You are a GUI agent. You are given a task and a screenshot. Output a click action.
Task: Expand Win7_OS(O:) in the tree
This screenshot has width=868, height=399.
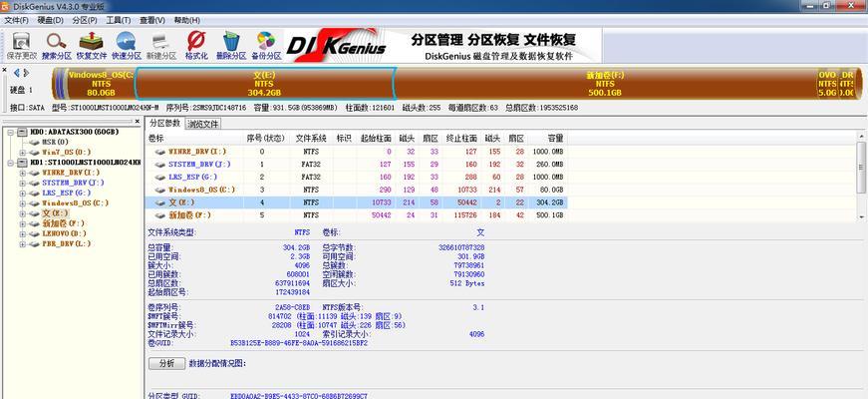coord(23,153)
